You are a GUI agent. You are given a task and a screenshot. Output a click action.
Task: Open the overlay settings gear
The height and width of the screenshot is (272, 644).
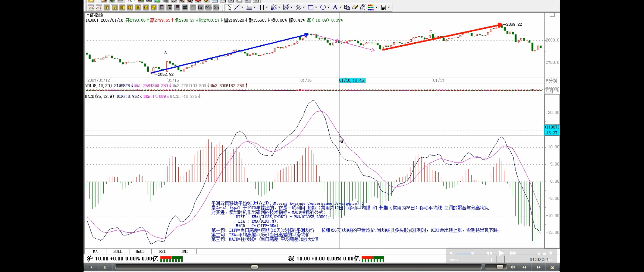551,253
